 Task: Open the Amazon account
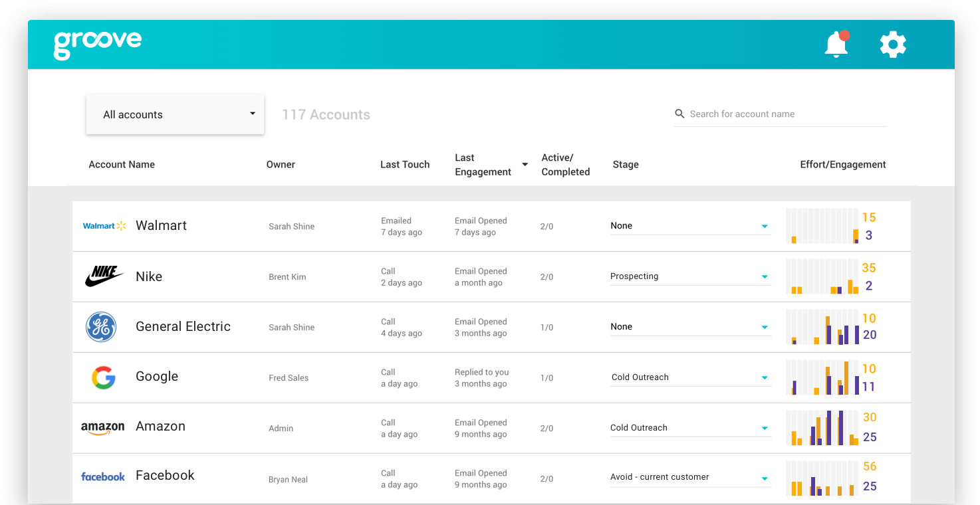[160, 427]
